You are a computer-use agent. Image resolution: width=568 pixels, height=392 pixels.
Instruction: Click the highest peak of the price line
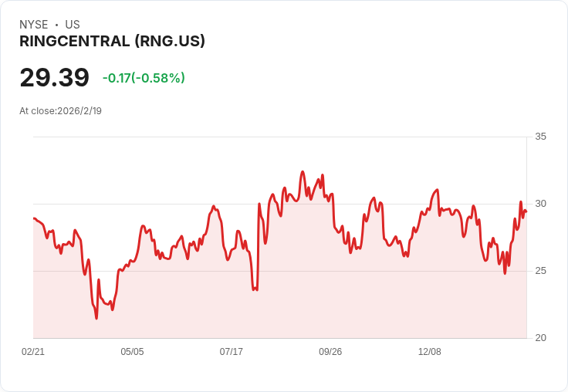[303, 172]
